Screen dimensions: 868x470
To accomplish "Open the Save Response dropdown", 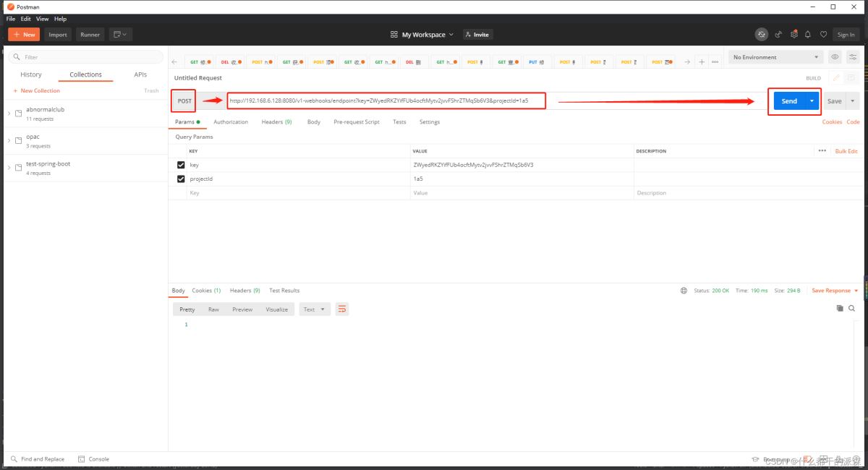I will (x=835, y=291).
